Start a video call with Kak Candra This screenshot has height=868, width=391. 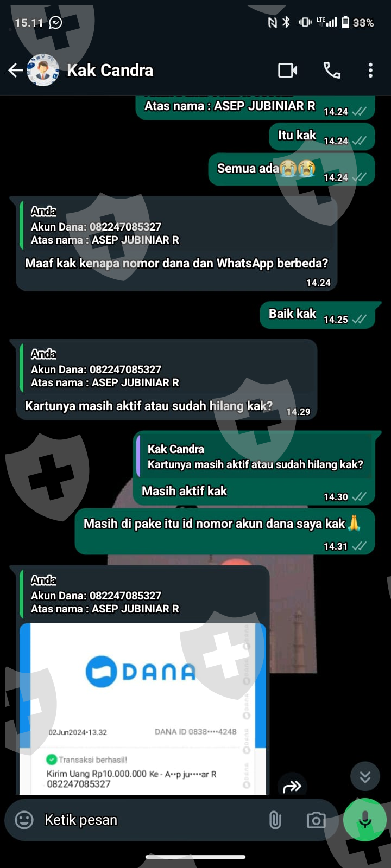(x=287, y=71)
